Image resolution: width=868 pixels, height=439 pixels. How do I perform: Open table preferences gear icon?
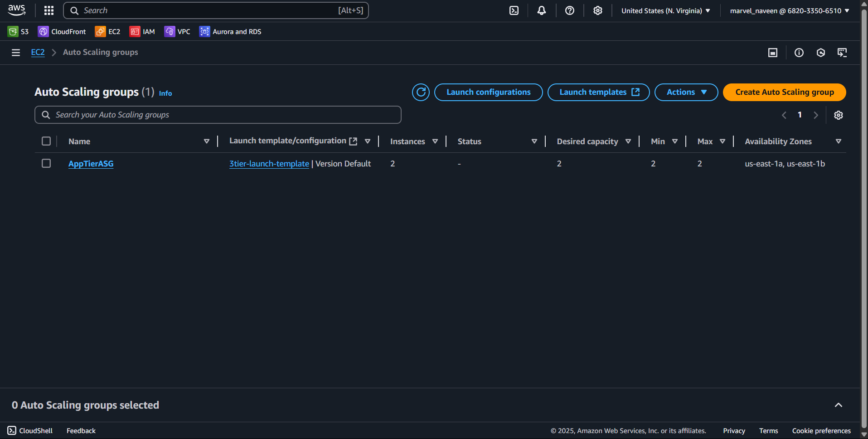pos(839,115)
